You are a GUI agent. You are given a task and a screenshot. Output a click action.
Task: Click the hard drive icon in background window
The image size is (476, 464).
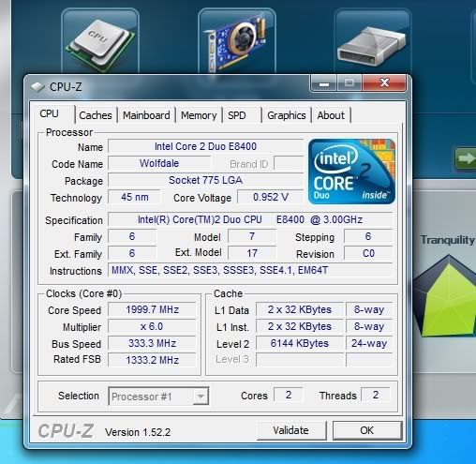pyautogui.click(x=371, y=47)
